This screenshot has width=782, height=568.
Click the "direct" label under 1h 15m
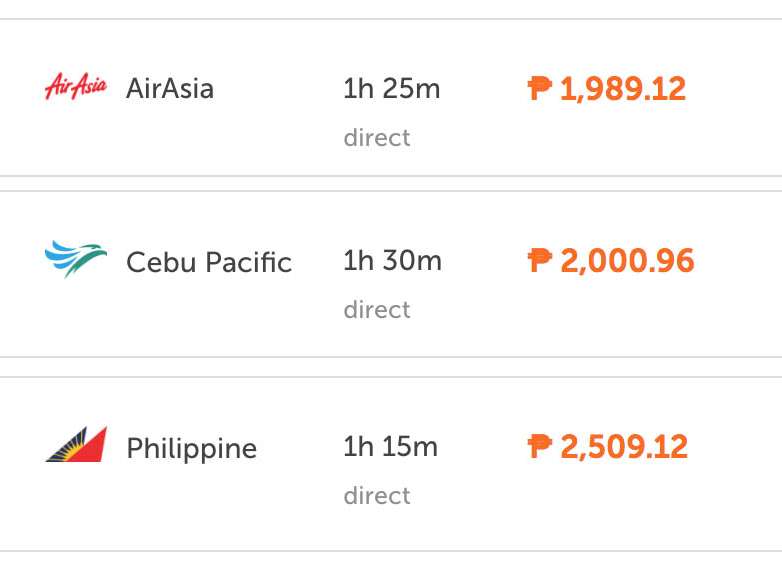click(x=377, y=496)
